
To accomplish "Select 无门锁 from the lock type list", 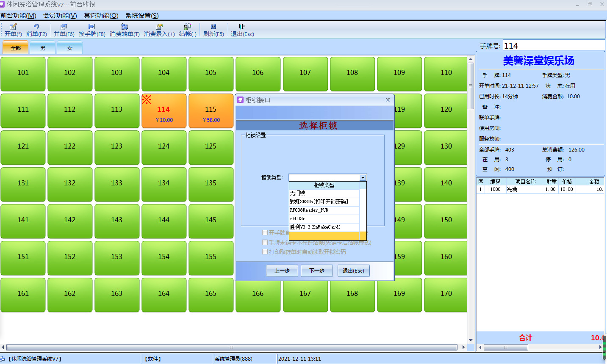I will (324, 193).
